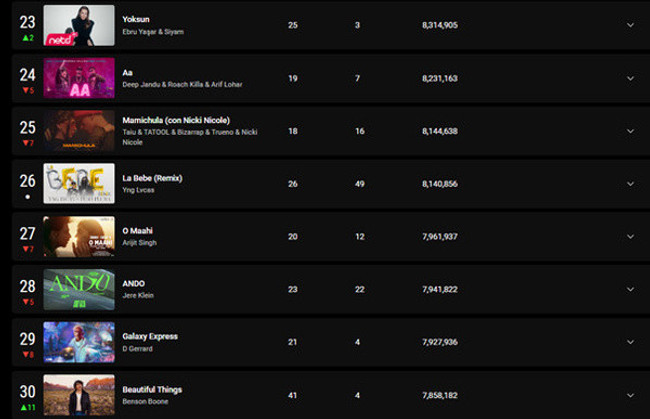
Task: Open artist link Benson Boone
Action: [146, 401]
